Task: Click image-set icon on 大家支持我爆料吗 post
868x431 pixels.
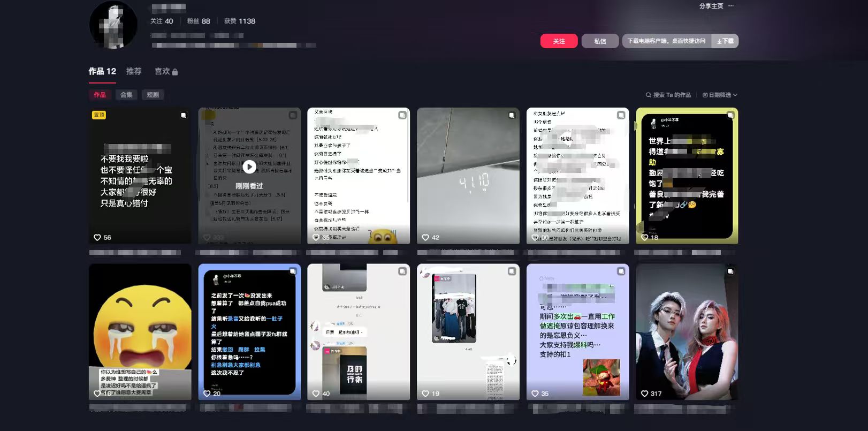Action: (x=621, y=271)
